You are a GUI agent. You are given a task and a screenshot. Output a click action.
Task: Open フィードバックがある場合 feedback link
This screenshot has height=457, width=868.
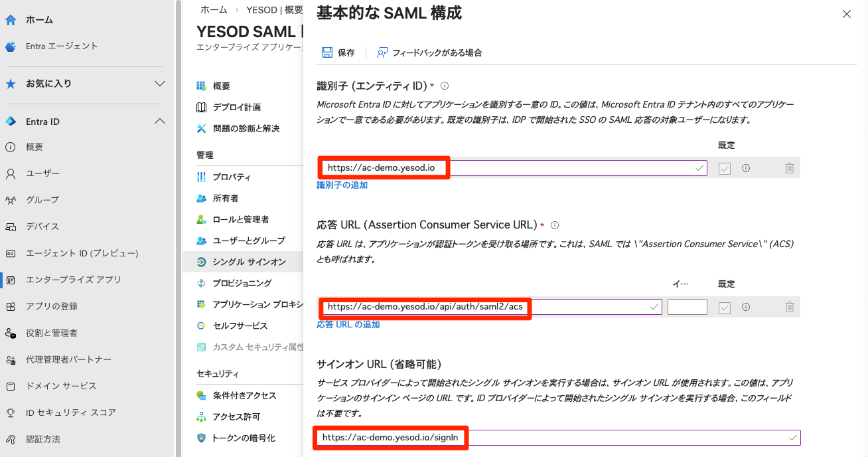(429, 52)
